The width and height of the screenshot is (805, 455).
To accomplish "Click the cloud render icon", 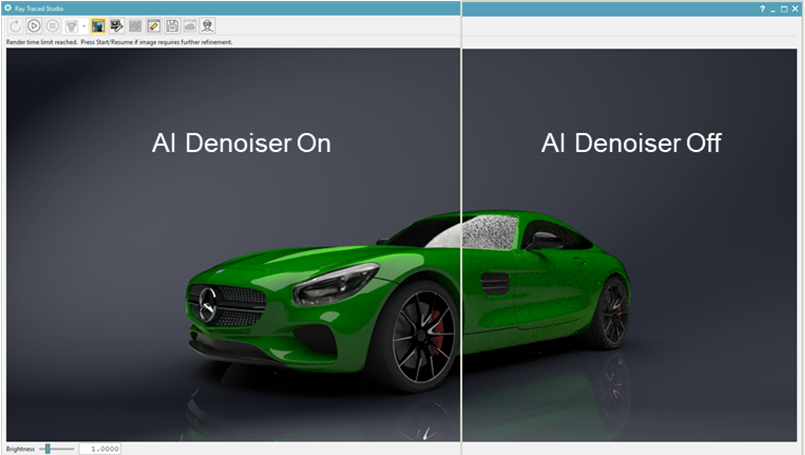I will click(189, 26).
